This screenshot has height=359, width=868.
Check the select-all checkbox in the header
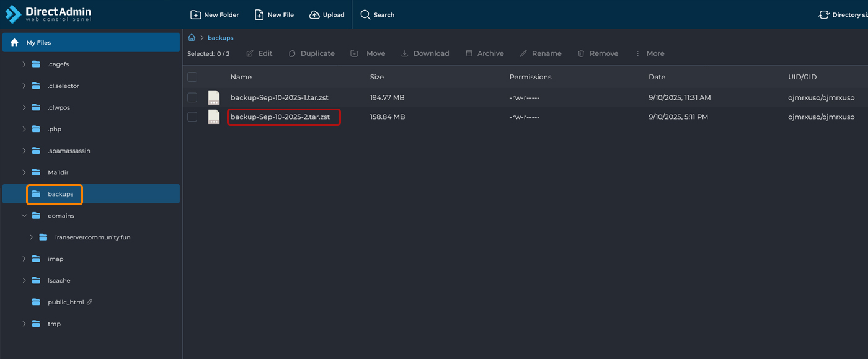(x=192, y=77)
